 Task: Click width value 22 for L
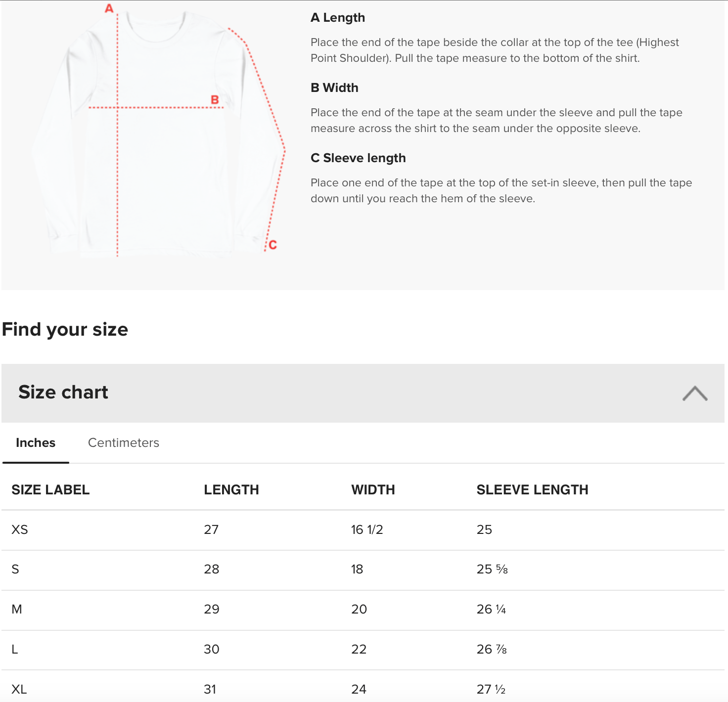(x=359, y=650)
